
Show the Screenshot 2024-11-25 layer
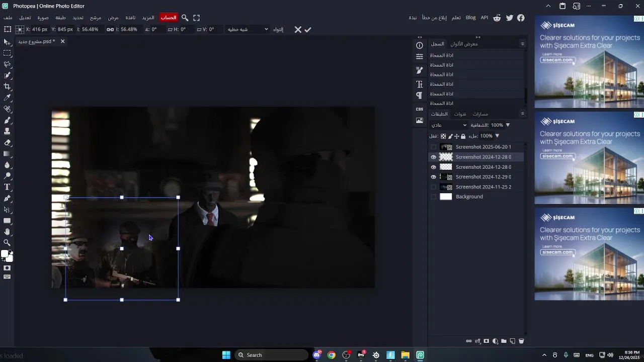(x=434, y=187)
